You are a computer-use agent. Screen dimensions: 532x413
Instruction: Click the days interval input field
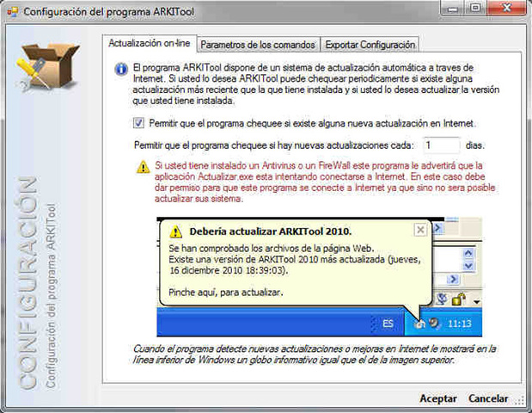pos(442,145)
